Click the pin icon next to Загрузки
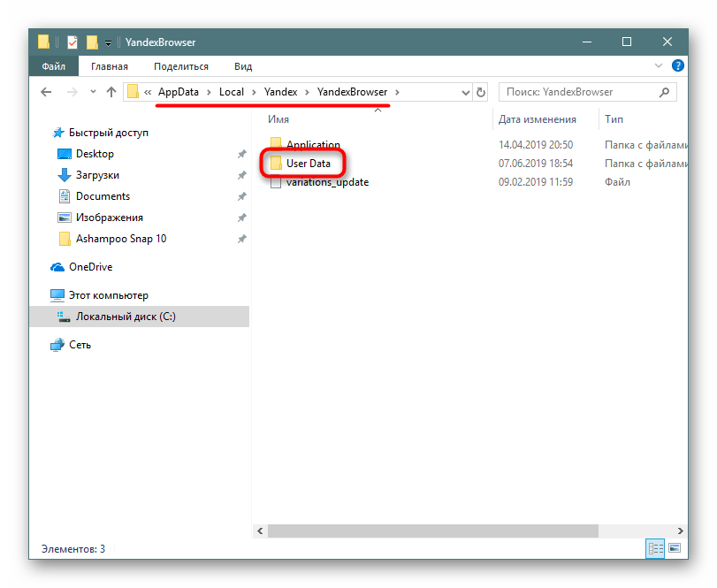Viewport: 717px width, 588px height. (242, 175)
